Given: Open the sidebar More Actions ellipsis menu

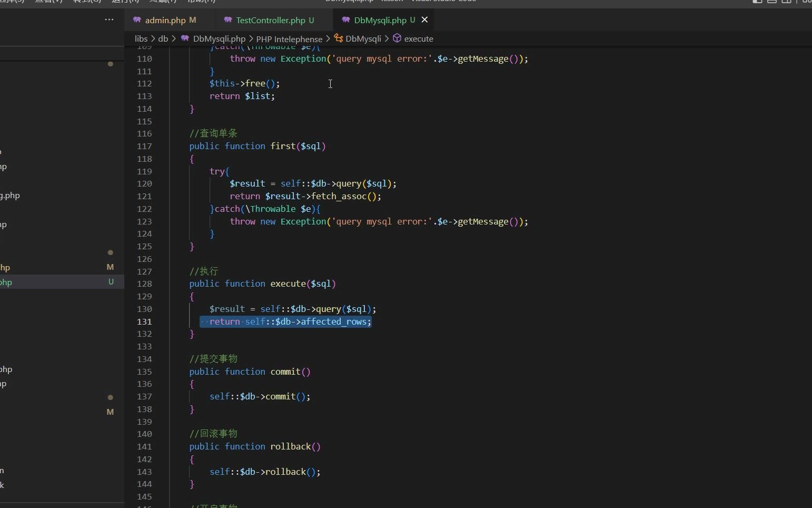Looking at the screenshot, I should (109, 19).
